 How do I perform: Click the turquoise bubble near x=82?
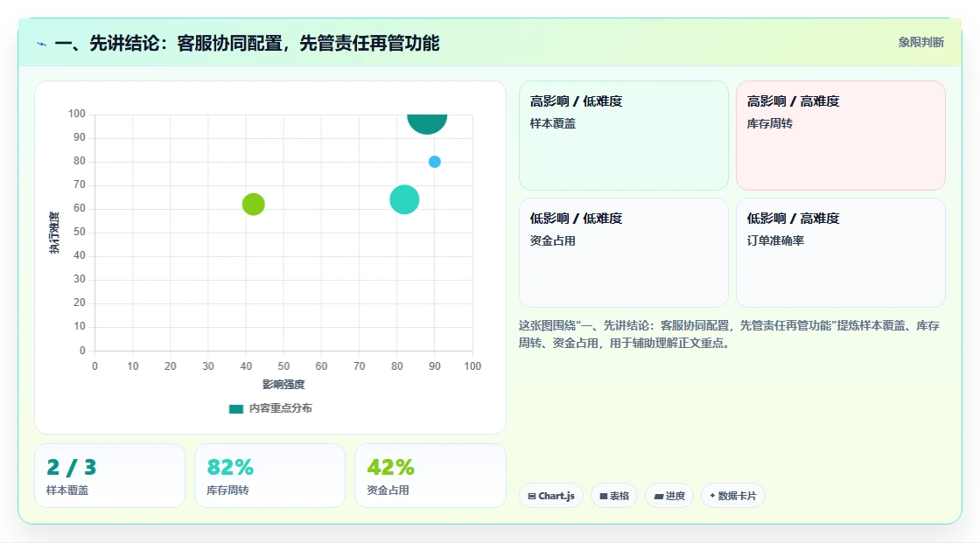coord(404,200)
